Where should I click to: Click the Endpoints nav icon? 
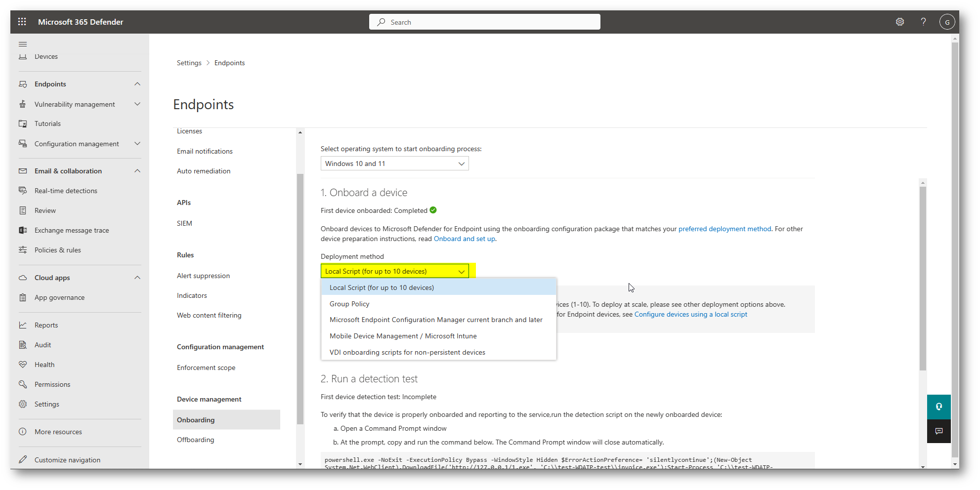coord(23,84)
